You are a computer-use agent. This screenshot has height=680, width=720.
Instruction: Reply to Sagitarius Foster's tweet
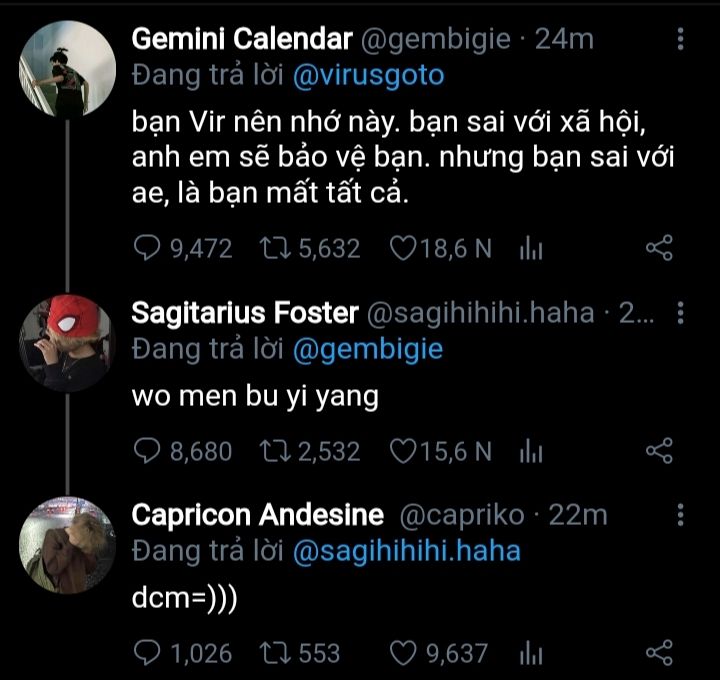(146, 452)
